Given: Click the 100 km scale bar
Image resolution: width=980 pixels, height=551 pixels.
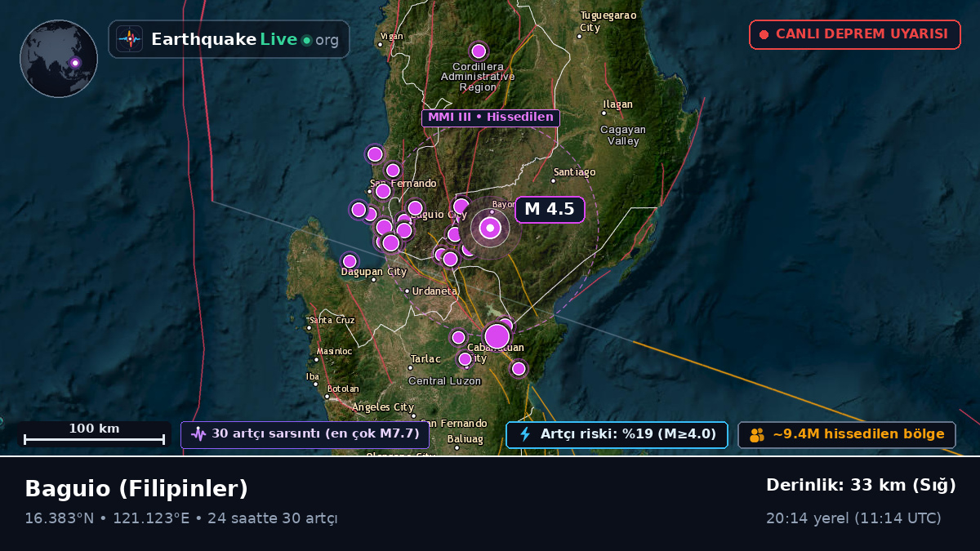Looking at the screenshot, I should [x=94, y=434].
